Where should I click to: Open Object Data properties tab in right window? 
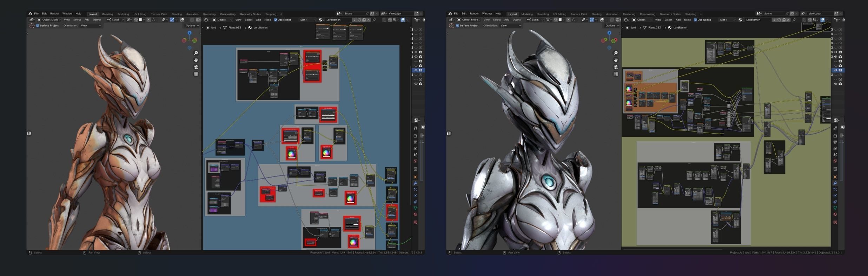click(x=835, y=208)
